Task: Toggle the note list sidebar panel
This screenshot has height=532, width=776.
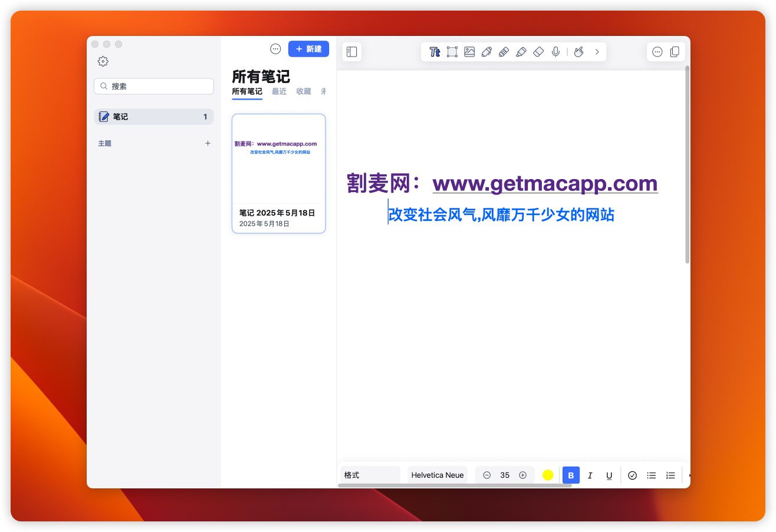Action: 352,52
